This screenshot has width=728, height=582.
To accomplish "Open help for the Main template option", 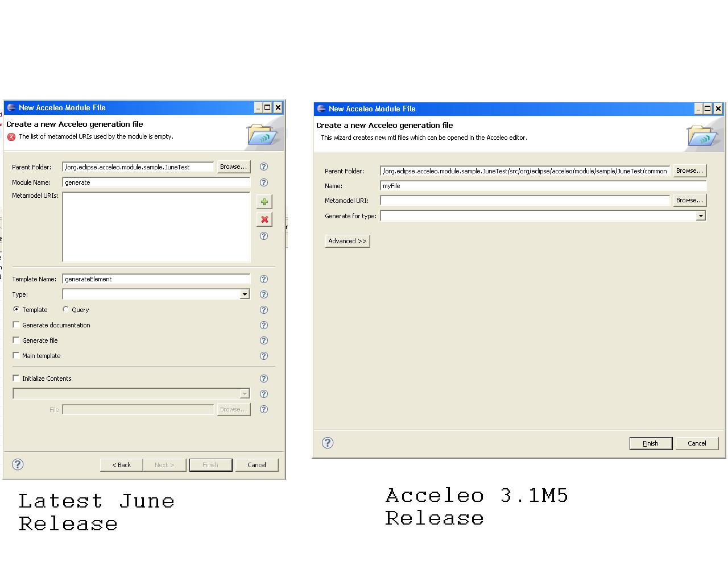I will [264, 356].
